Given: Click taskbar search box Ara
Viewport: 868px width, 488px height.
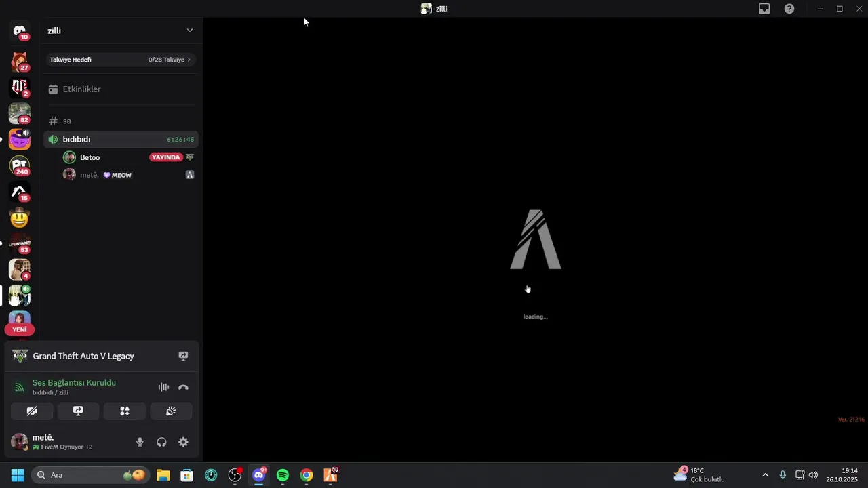Looking at the screenshot, I should (x=91, y=475).
